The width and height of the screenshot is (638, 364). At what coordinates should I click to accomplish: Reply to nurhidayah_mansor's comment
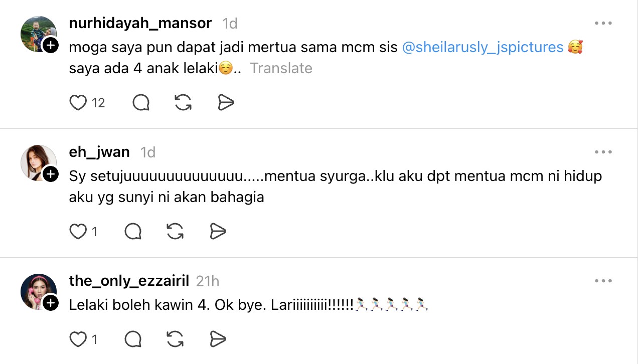click(141, 103)
